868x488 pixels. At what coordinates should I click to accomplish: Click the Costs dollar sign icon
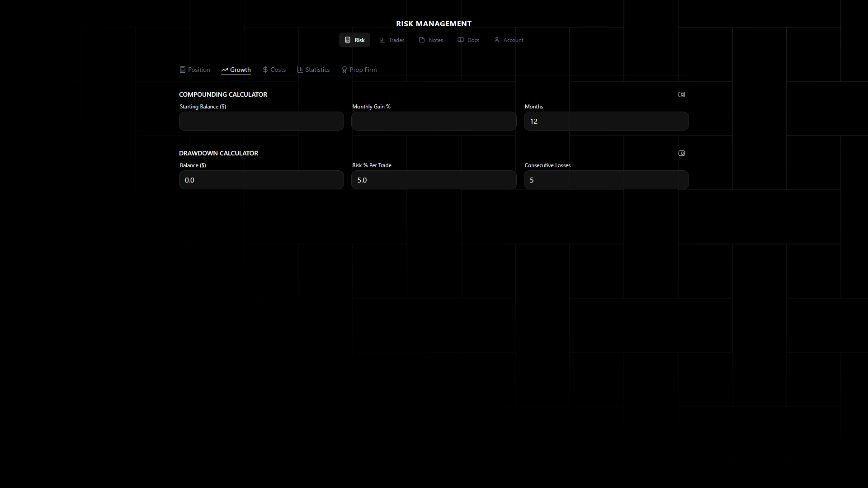(265, 70)
